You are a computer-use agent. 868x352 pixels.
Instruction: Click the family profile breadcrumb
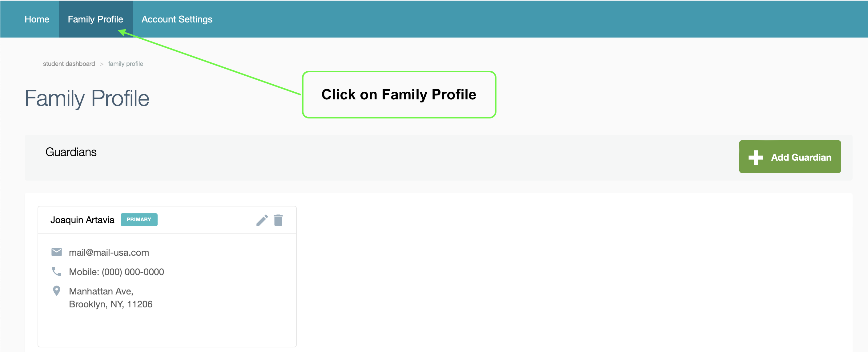(x=125, y=64)
